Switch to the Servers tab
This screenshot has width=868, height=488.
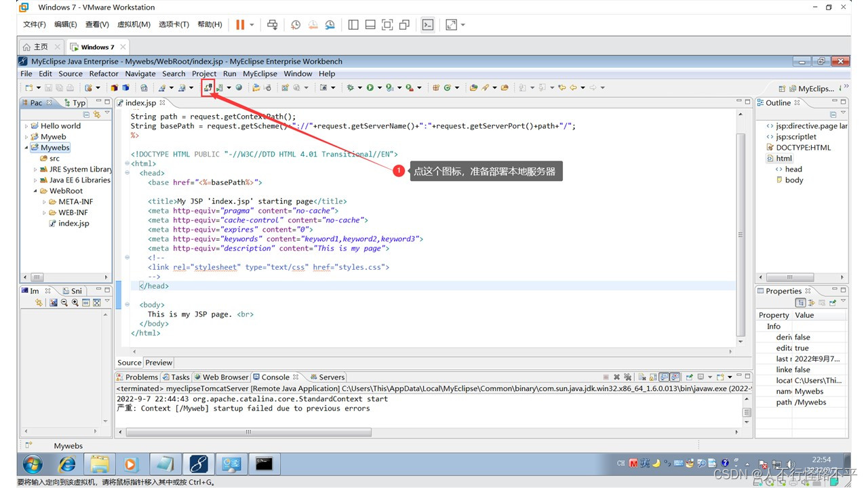point(327,377)
